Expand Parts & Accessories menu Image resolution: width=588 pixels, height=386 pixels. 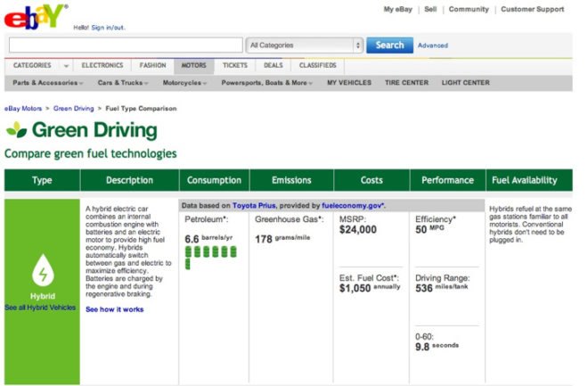tap(47, 83)
